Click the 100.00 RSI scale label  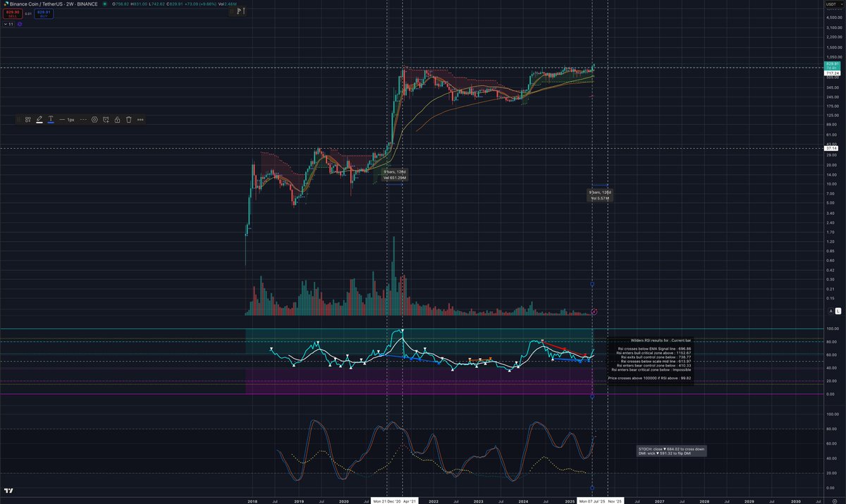coord(832,328)
